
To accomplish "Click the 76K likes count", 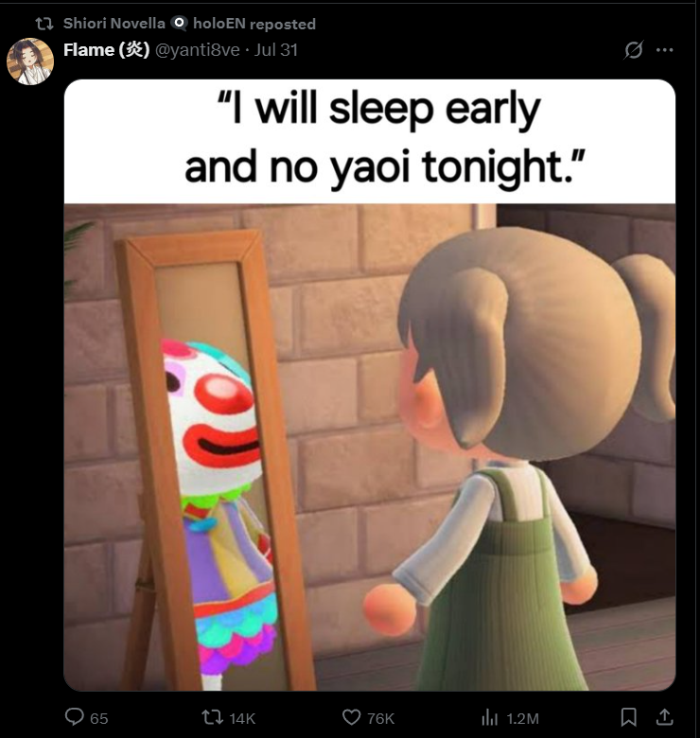I will click(380, 718).
